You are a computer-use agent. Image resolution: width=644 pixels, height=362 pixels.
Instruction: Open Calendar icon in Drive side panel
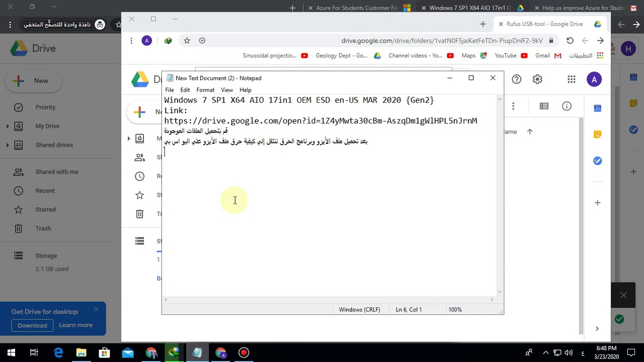[597, 108]
